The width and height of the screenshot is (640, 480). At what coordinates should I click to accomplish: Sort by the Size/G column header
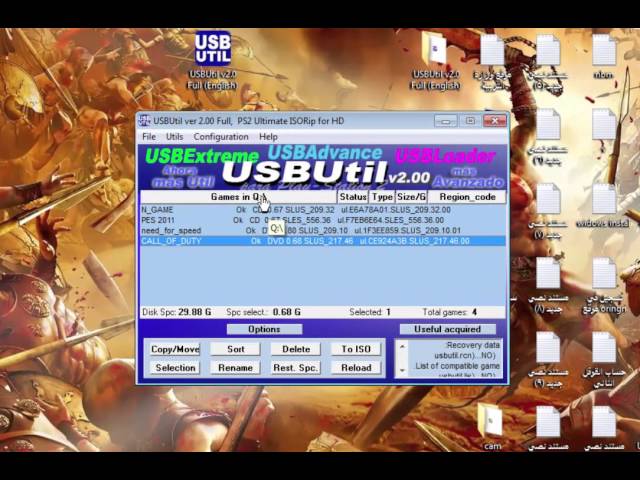pos(411,197)
